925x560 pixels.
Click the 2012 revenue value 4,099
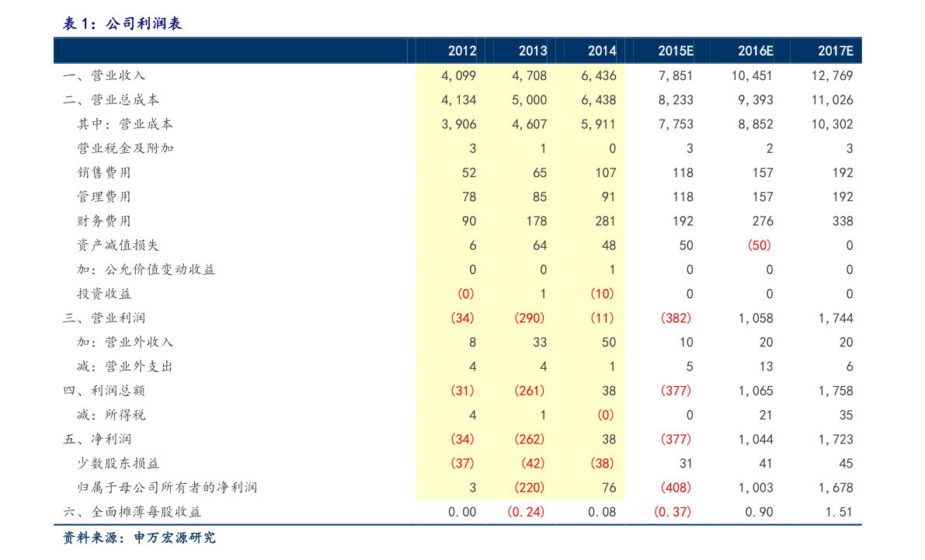(x=458, y=75)
